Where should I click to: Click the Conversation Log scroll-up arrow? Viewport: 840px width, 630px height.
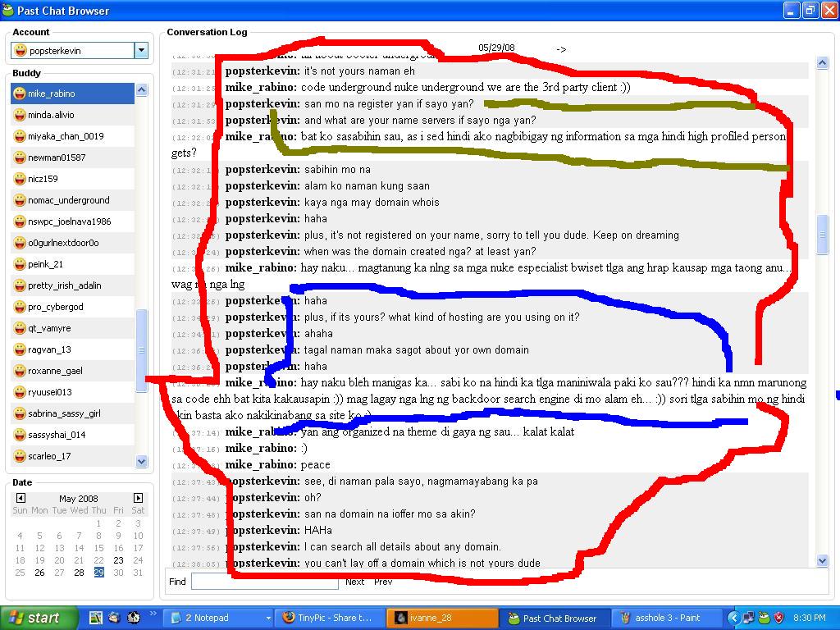[822, 62]
